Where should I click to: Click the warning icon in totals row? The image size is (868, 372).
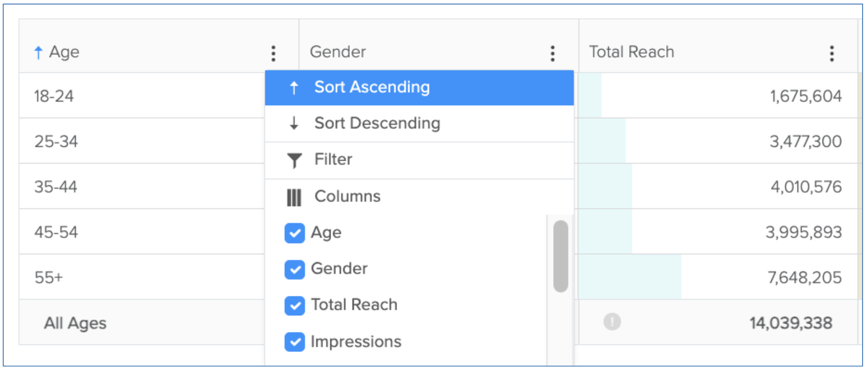(612, 322)
